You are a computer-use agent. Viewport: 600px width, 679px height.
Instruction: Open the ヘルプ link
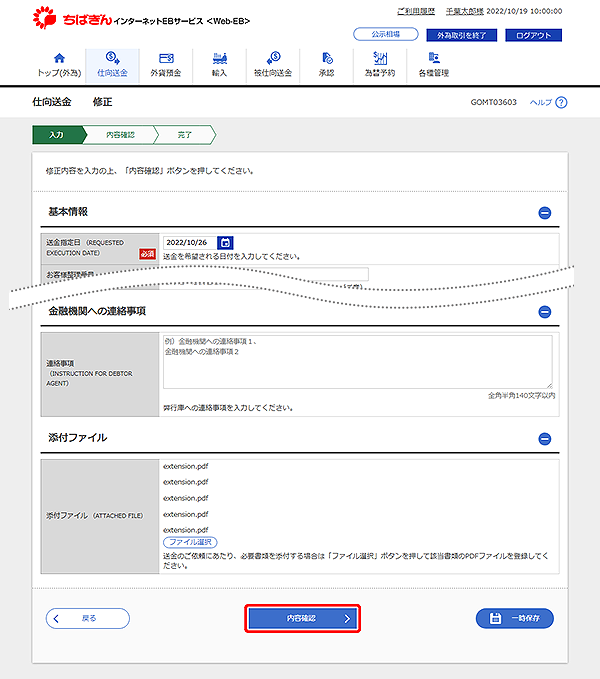point(541,102)
